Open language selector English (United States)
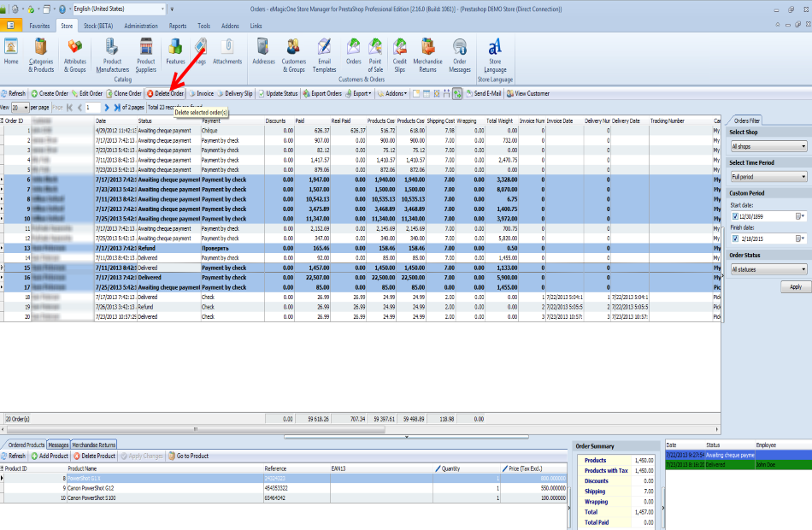 pyautogui.click(x=119, y=9)
